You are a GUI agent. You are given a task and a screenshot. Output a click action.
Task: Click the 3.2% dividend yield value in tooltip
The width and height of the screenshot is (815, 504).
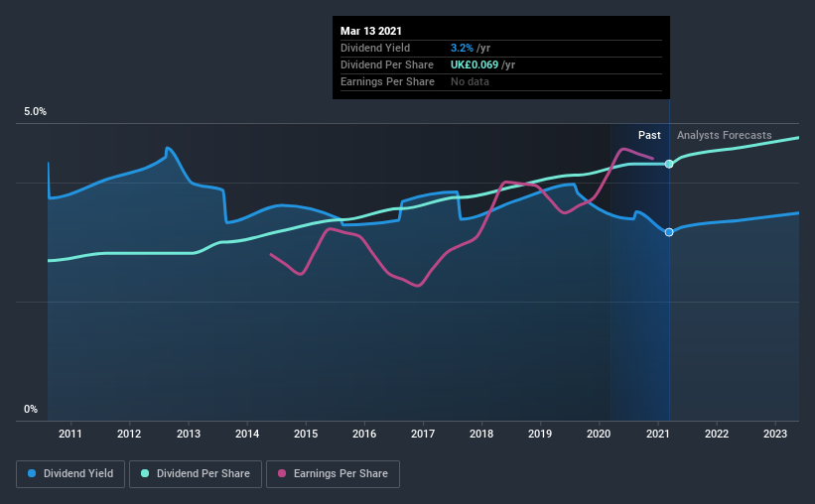click(462, 48)
